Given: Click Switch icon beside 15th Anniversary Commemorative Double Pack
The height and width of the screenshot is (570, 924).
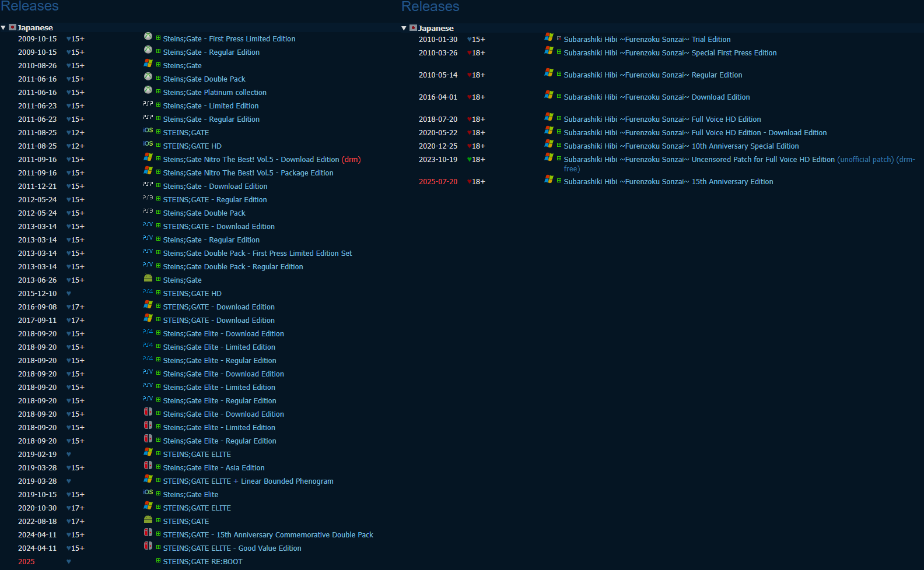Looking at the screenshot, I should click(148, 532).
